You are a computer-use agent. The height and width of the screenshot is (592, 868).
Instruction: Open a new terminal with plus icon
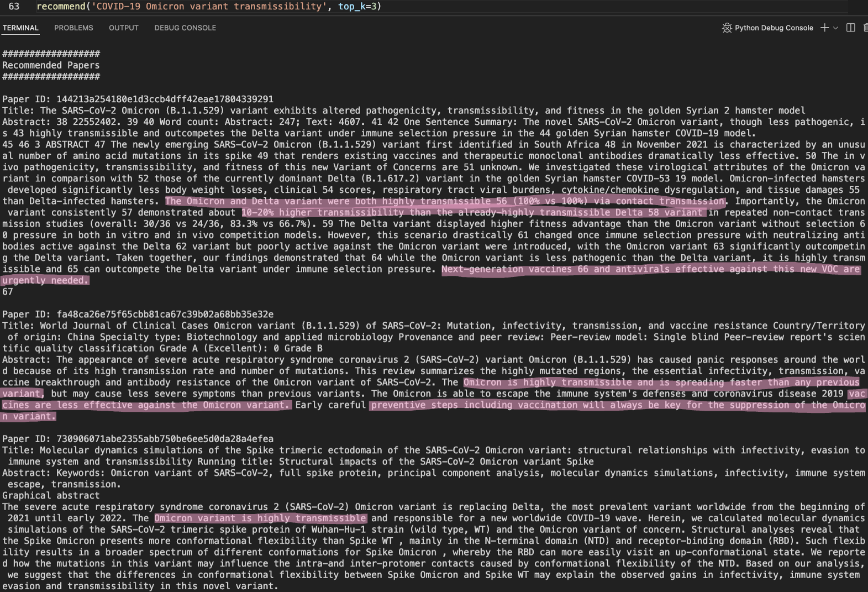(x=824, y=28)
